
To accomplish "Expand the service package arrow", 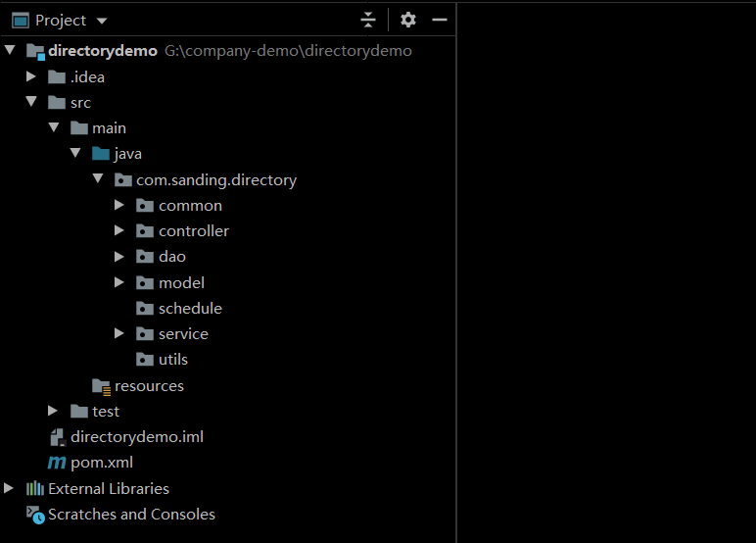I will pos(119,333).
